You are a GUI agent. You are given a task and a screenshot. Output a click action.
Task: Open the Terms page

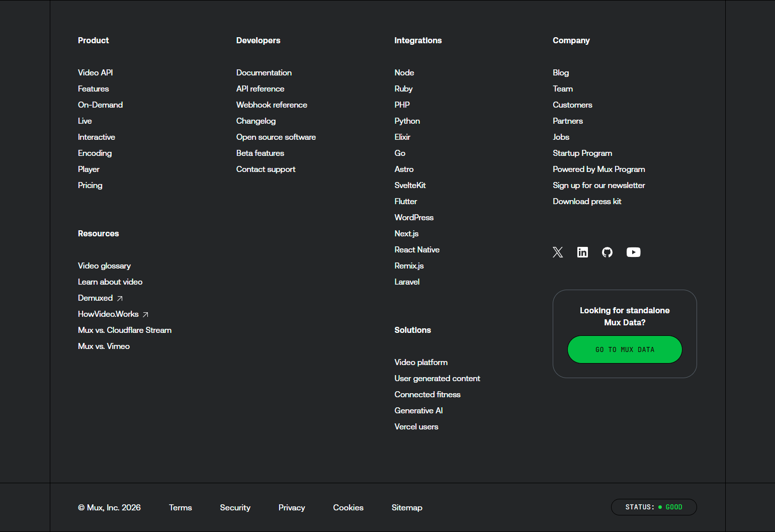pos(181,507)
